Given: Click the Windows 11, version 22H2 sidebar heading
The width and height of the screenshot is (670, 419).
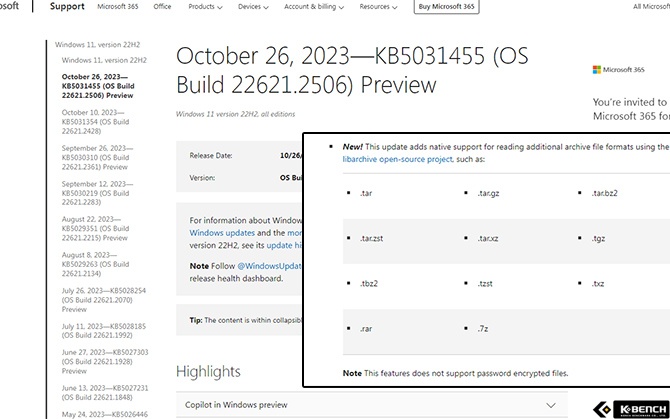Looking at the screenshot, I should click(x=99, y=45).
